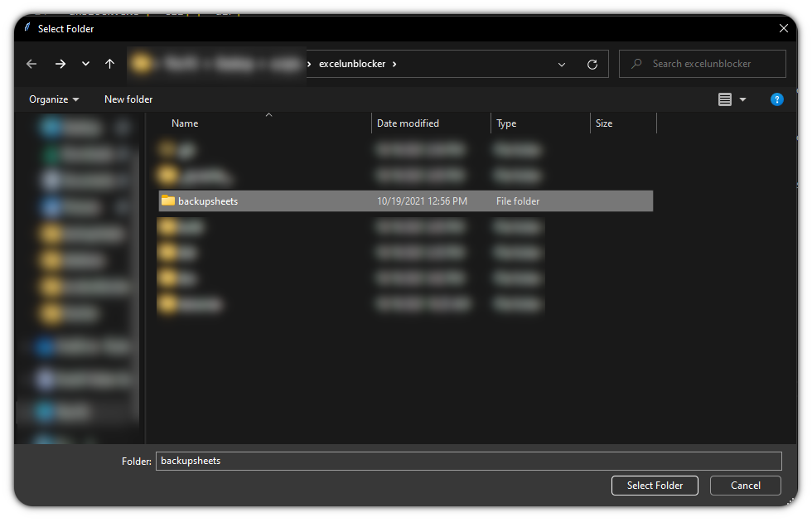Select the backupsheets folder row
Image resolution: width=812 pixels, height=527 pixels.
pyautogui.click(x=405, y=201)
